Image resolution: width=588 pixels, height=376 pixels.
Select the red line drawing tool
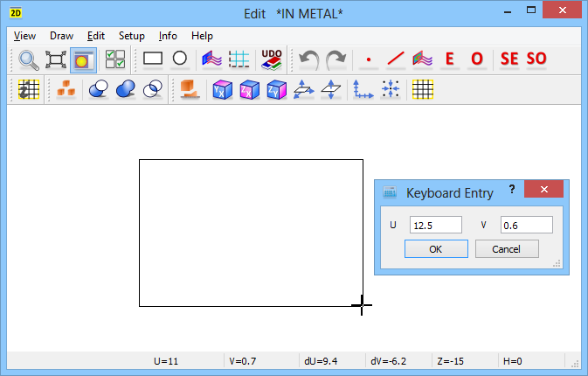395,59
